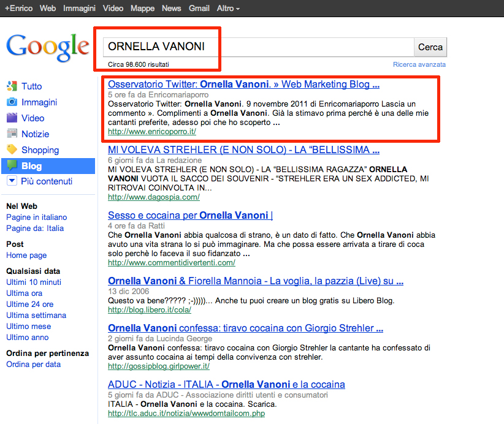Select the Shopping sidebar filter label
504x424 pixels.
point(40,150)
